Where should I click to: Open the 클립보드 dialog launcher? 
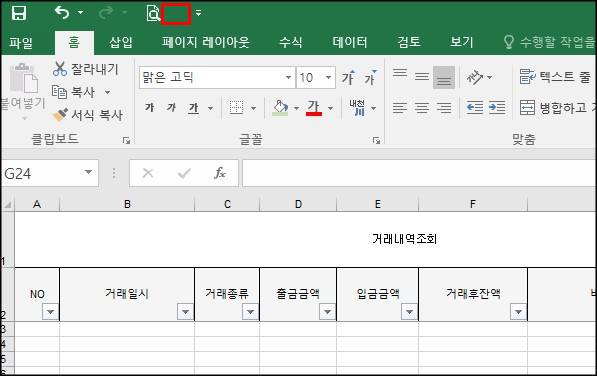126,141
